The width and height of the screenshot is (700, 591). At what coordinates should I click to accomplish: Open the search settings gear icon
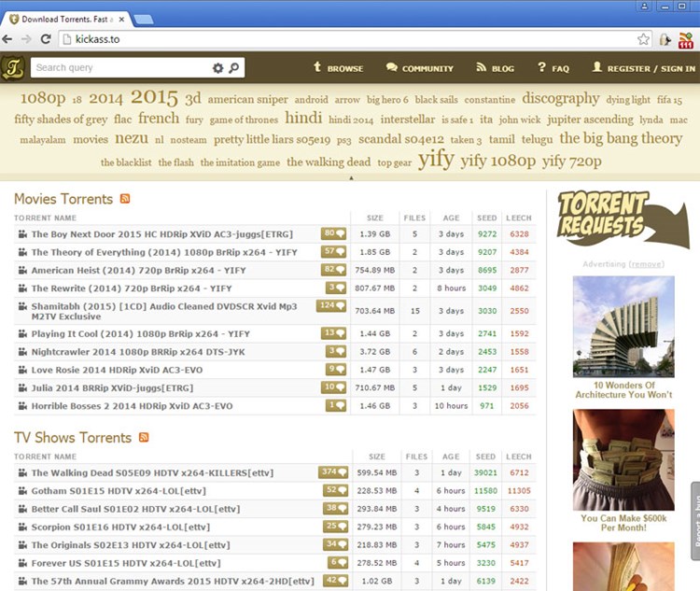pos(217,68)
